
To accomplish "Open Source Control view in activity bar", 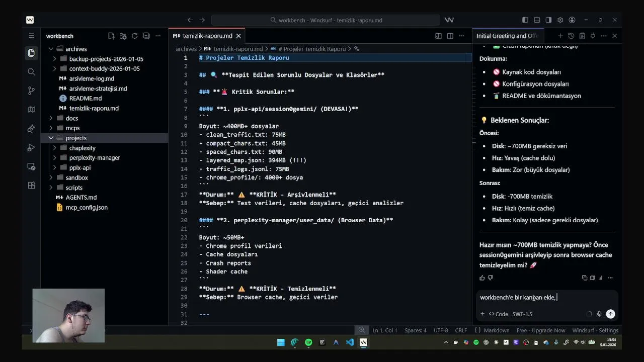I will [x=31, y=90].
